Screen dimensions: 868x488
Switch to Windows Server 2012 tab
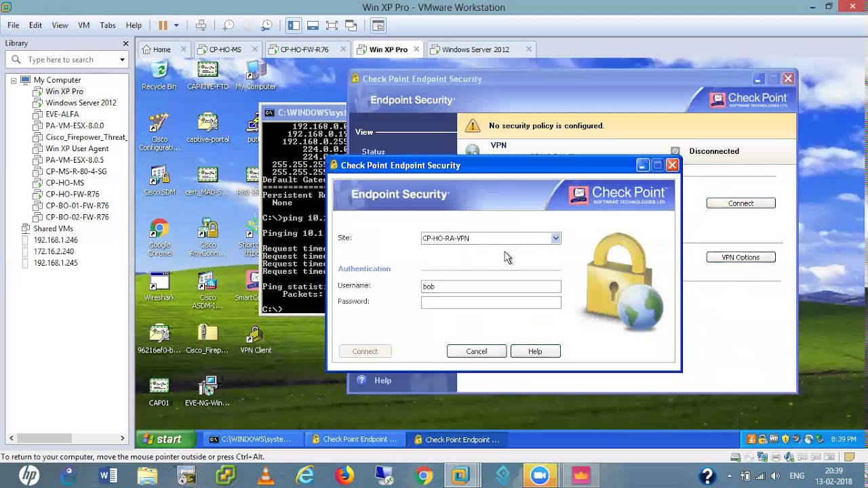click(x=475, y=49)
